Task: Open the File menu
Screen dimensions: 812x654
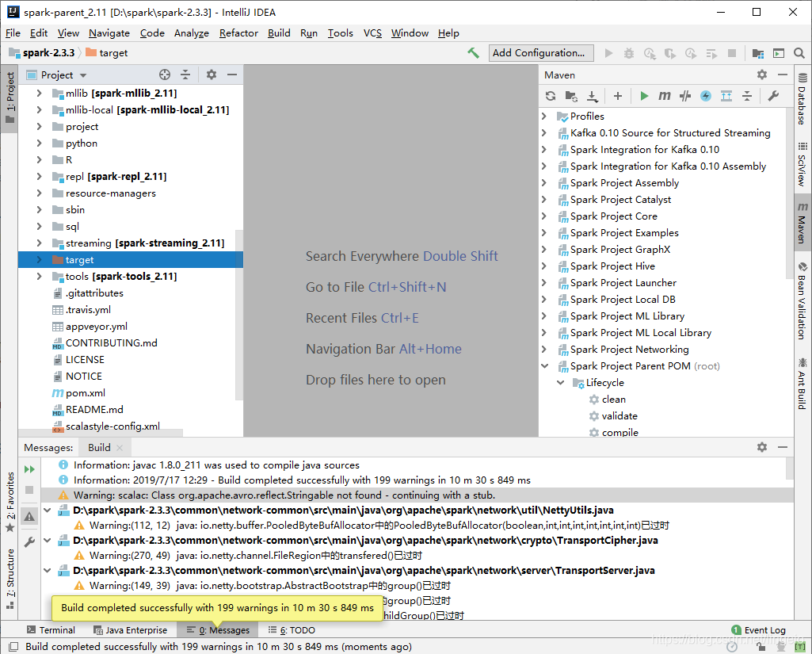Action: coord(13,33)
